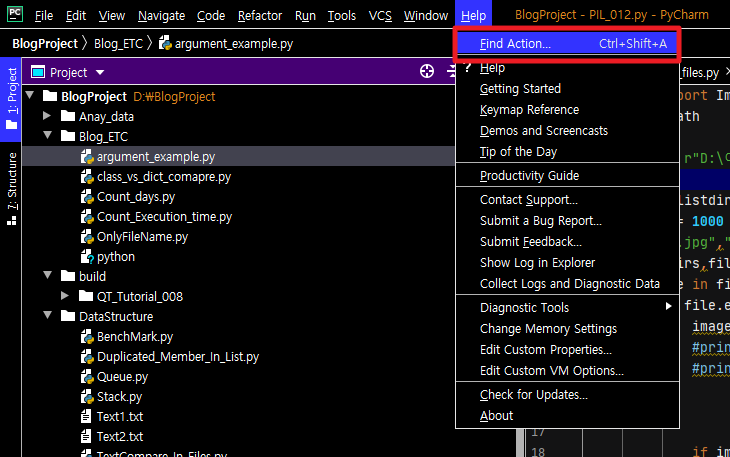Click the build folder icon
730x457 pixels.
click(x=68, y=276)
